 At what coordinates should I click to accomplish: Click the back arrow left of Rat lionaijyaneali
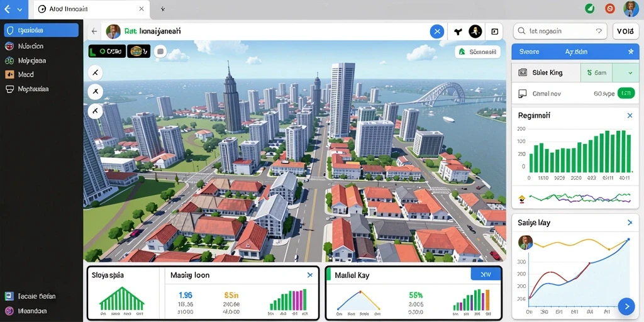tap(94, 31)
